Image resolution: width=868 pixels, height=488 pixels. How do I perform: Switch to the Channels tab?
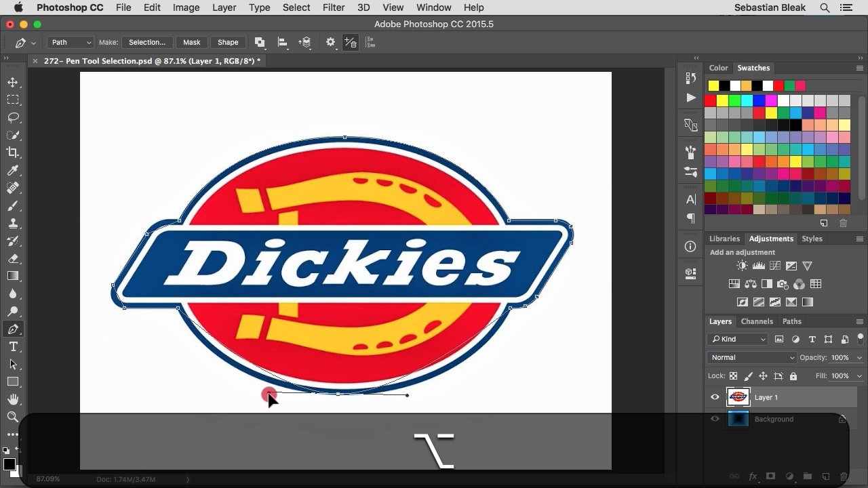coord(757,321)
